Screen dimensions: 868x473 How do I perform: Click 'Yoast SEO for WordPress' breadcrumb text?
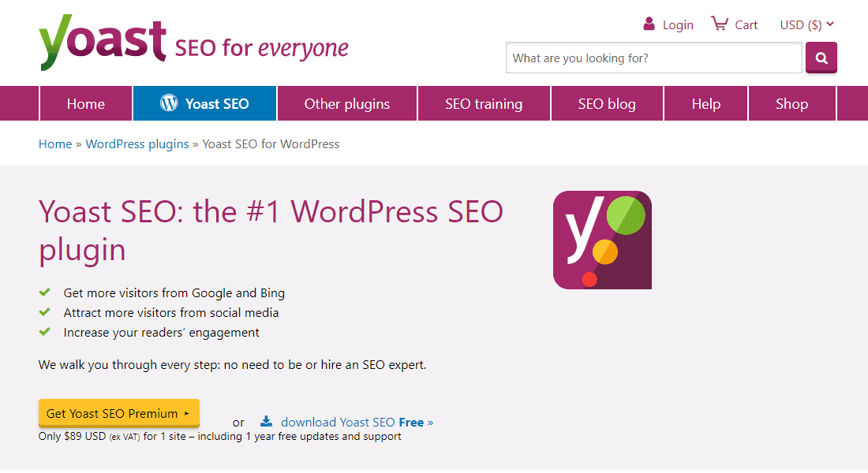coord(271,143)
